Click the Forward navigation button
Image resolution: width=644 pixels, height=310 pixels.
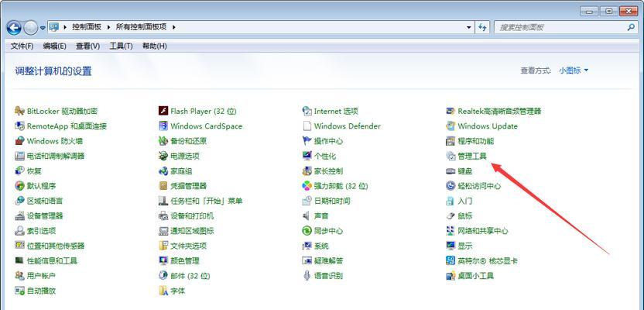[31, 28]
